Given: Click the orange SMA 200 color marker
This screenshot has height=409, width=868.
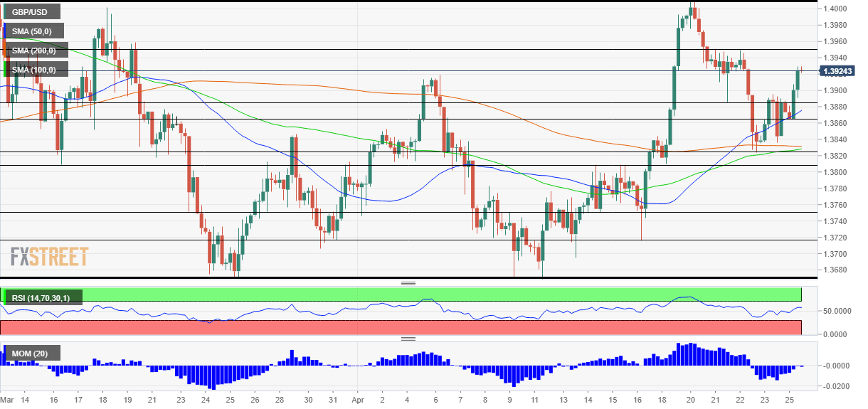Looking at the screenshot, I should (6, 50).
